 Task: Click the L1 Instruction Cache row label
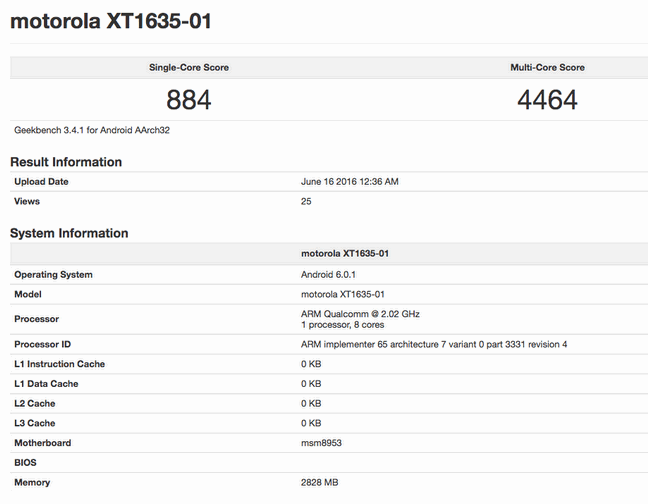coord(60,364)
